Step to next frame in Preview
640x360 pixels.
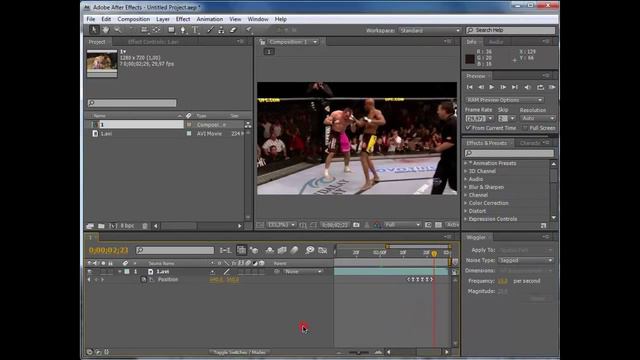tap(503, 87)
